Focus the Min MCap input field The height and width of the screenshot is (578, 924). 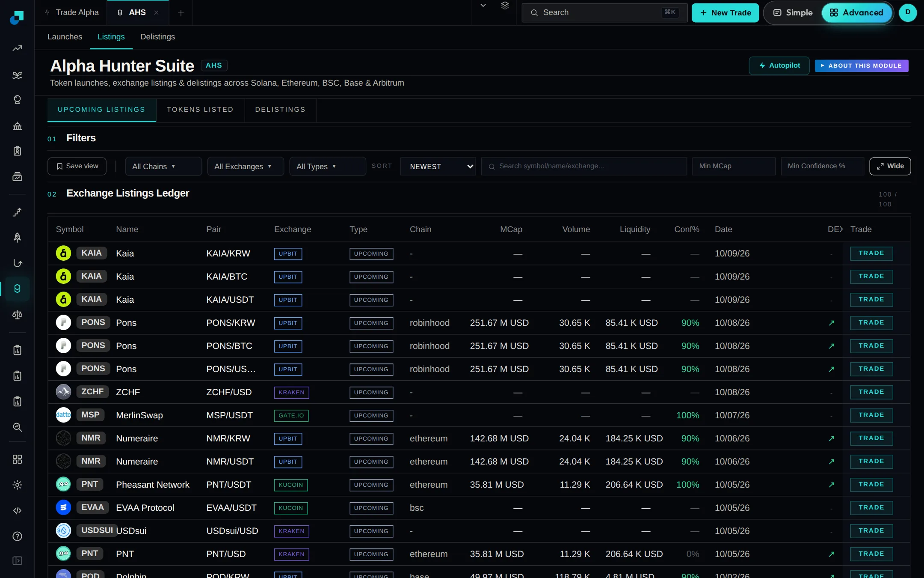[x=734, y=166]
